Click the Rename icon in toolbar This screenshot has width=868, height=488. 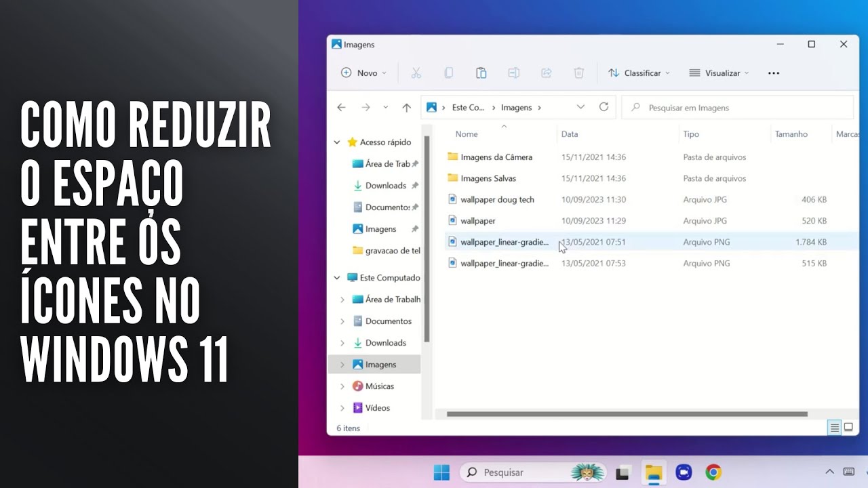coord(513,73)
